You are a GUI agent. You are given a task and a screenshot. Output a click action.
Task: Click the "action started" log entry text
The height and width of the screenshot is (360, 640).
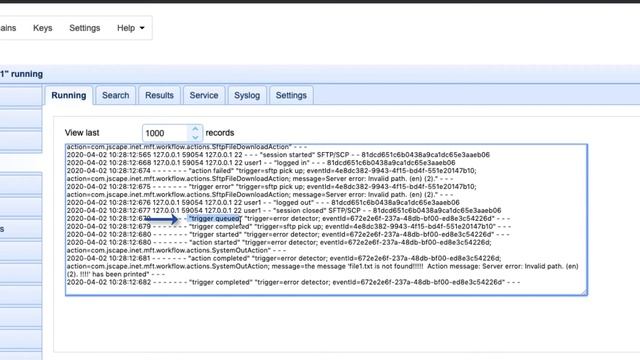point(214,242)
